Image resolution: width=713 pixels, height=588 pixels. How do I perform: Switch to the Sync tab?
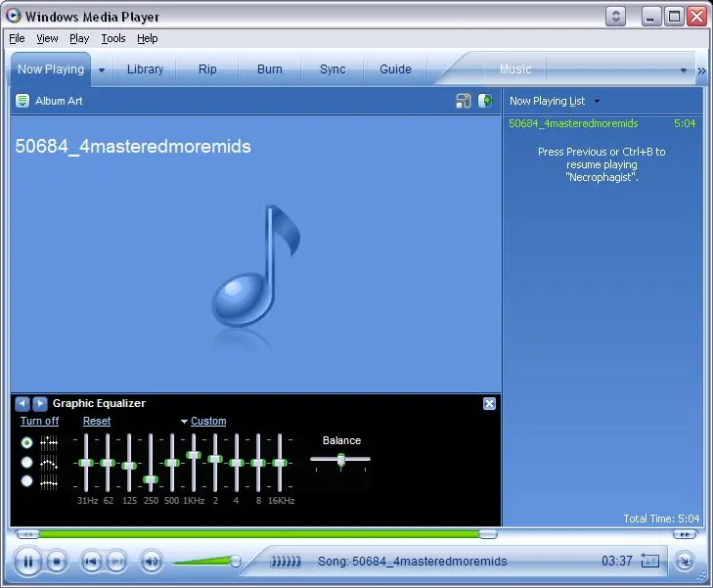point(333,69)
